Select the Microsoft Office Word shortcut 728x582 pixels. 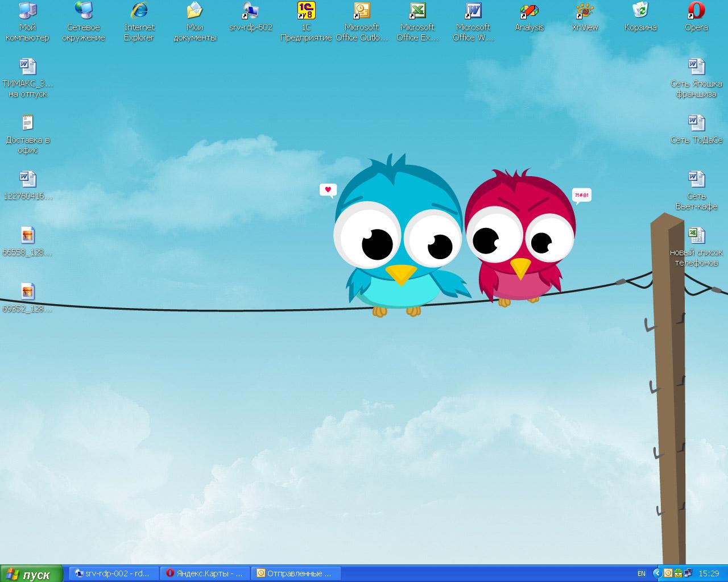[x=473, y=11]
